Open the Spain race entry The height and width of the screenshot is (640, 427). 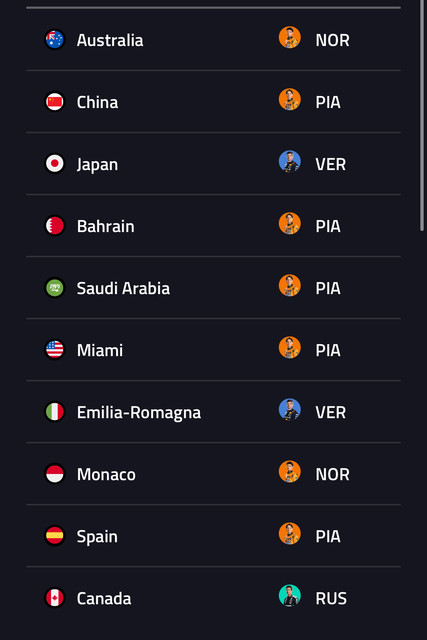pos(214,536)
